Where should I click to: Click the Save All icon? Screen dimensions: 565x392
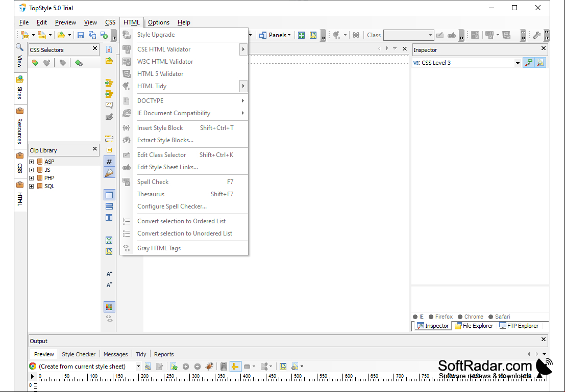tap(92, 35)
